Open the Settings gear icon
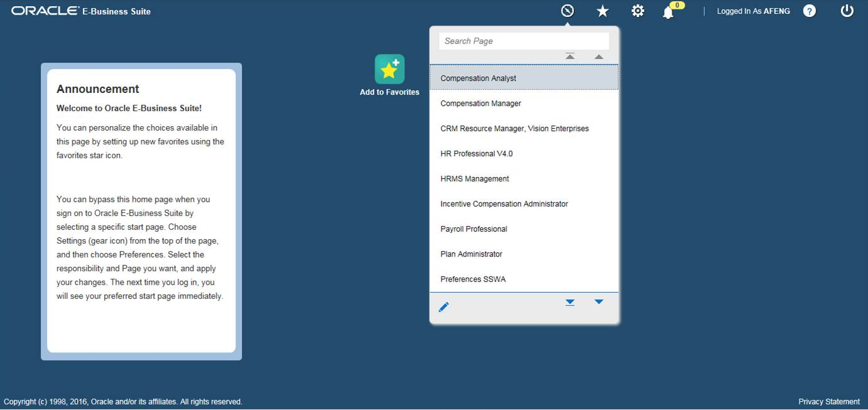The width and height of the screenshot is (868, 410). tap(637, 11)
